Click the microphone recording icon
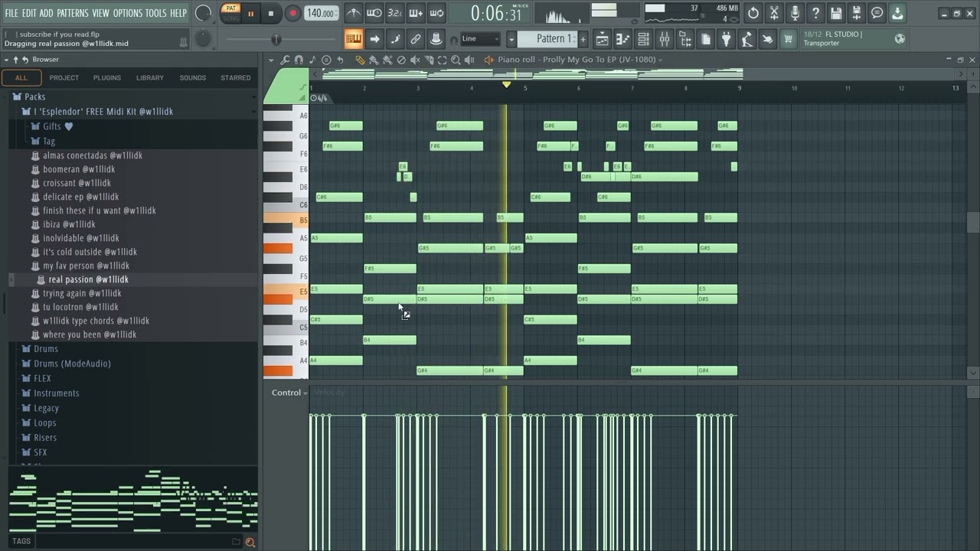The height and width of the screenshot is (551, 980). (795, 13)
